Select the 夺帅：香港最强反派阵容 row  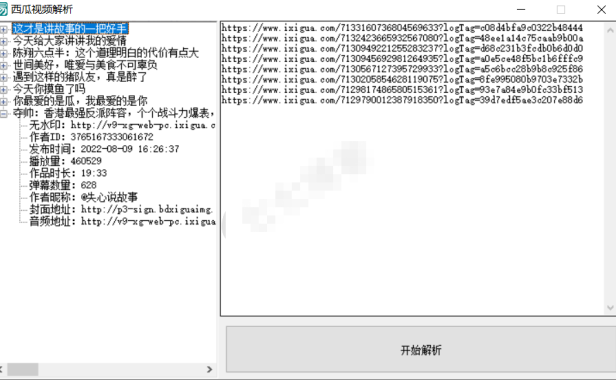click(x=114, y=114)
